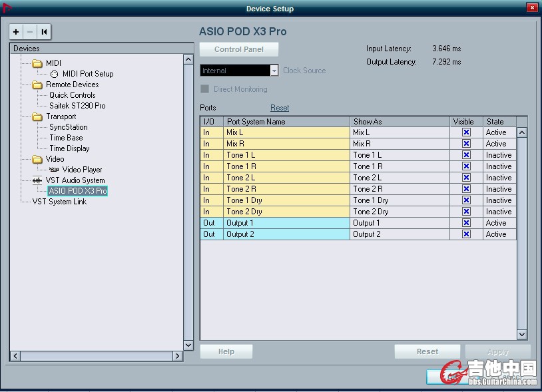This screenshot has height=392, width=542.
Task: Select VST System Link entry
Action: pos(59,202)
